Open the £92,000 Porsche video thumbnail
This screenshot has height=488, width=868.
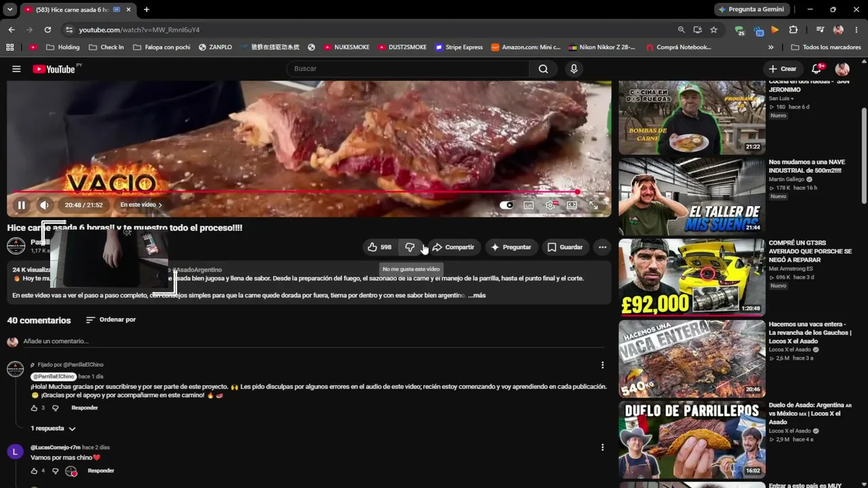tap(692, 277)
